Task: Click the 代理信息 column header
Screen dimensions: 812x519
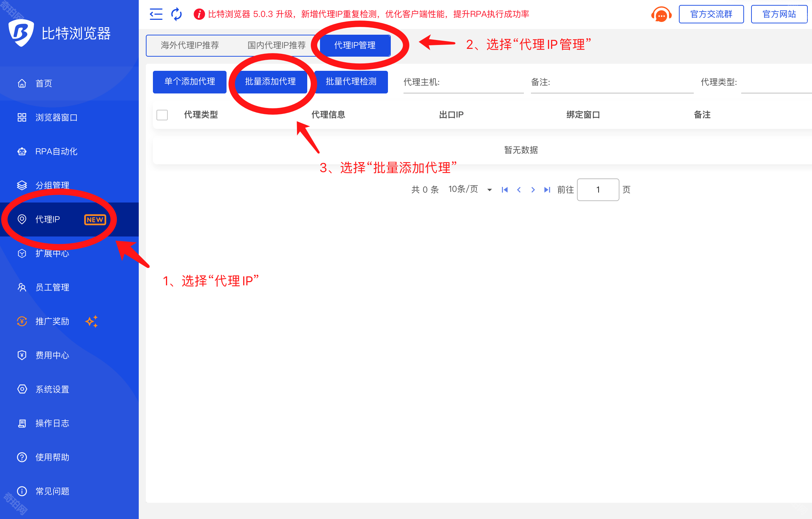Action: pos(328,115)
